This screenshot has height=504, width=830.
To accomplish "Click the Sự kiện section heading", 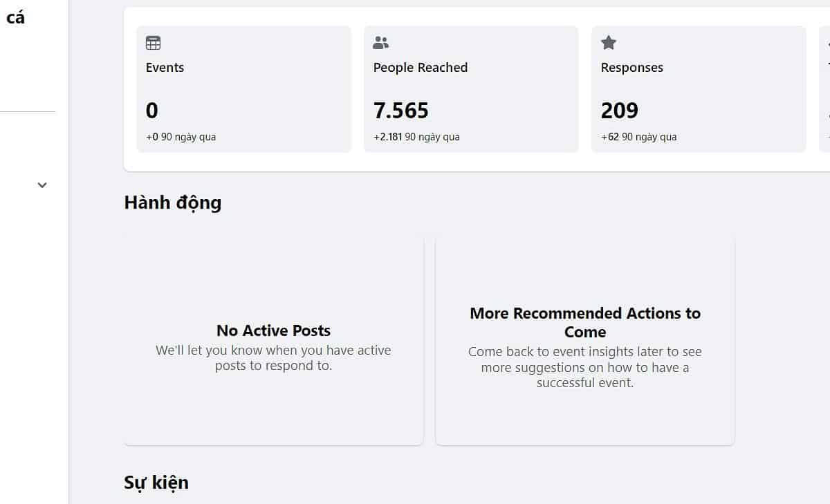I will [x=156, y=482].
